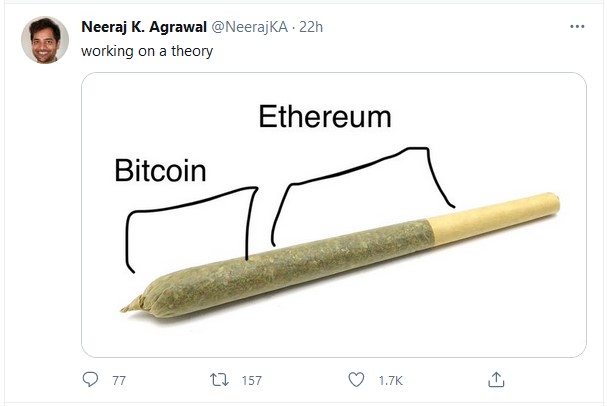This screenshot has width=607, height=406.
Task: Click the twisted tip of the joint
Action: [132, 304]
